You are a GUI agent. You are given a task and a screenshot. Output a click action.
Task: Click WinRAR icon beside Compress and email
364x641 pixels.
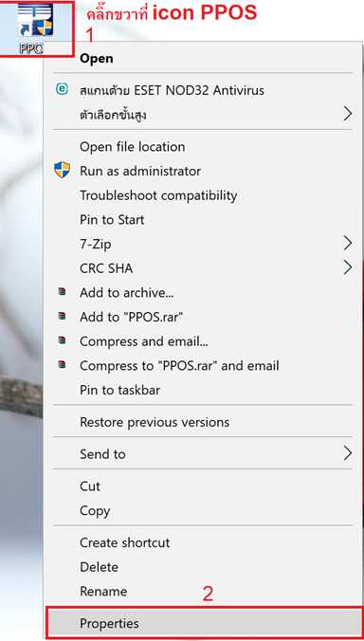tap(62, 340)
